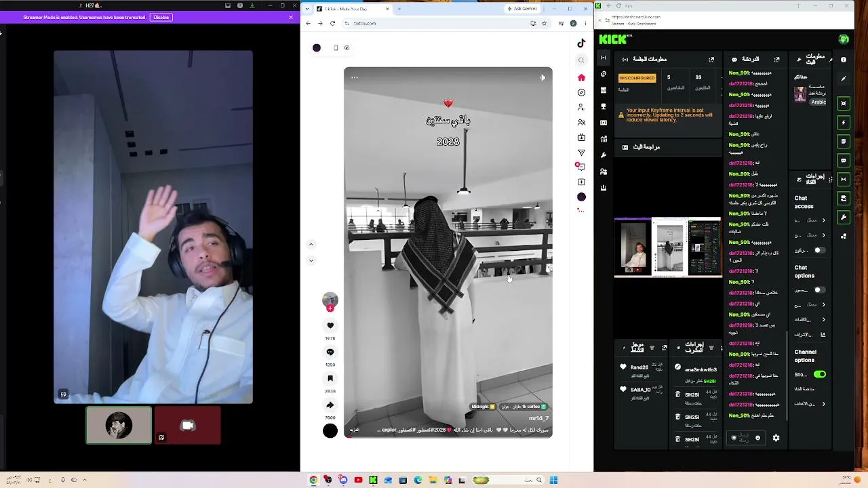Viewport: 868px width, 488px height.
Task: Reload the TikTok page in Chrome
Action: tap(332, 23)
